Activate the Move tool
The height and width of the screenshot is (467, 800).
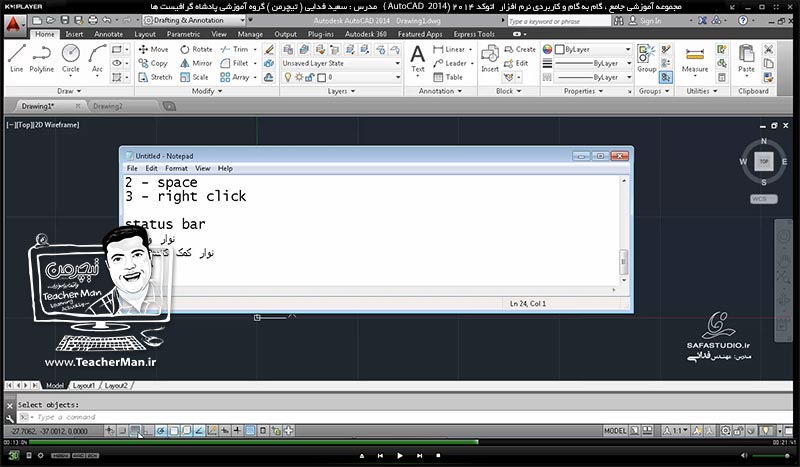click(x=153, y=50)
